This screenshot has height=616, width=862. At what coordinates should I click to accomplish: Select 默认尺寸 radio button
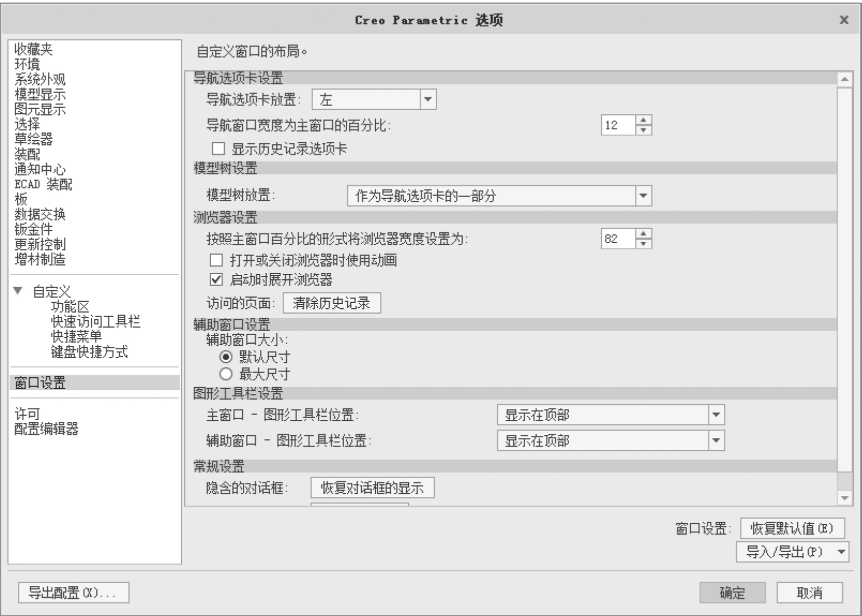(x=226, y=357)
